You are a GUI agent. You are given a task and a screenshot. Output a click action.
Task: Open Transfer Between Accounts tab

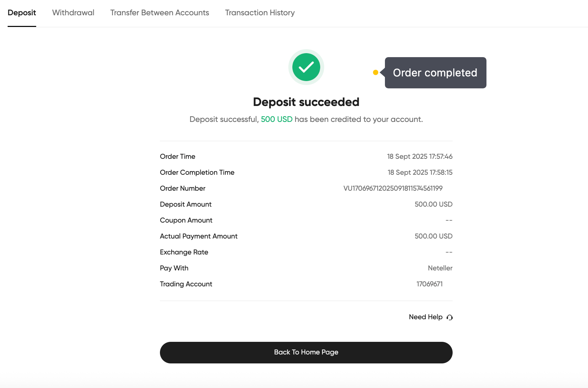[160, 13]
